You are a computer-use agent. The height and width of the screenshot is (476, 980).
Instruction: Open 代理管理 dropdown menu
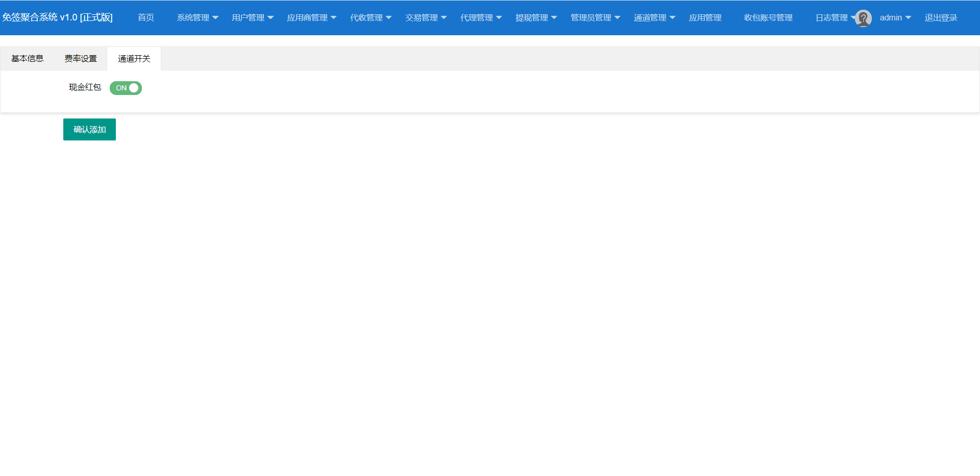tap(481, 17)
